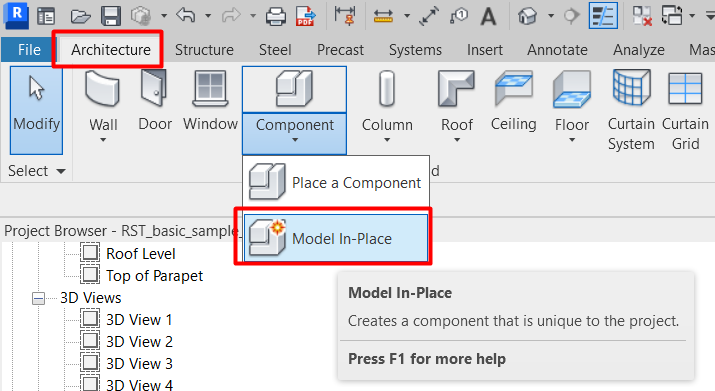Select the Aligned Dimension tool icon
715x391 pixels.
pos(345,15)
